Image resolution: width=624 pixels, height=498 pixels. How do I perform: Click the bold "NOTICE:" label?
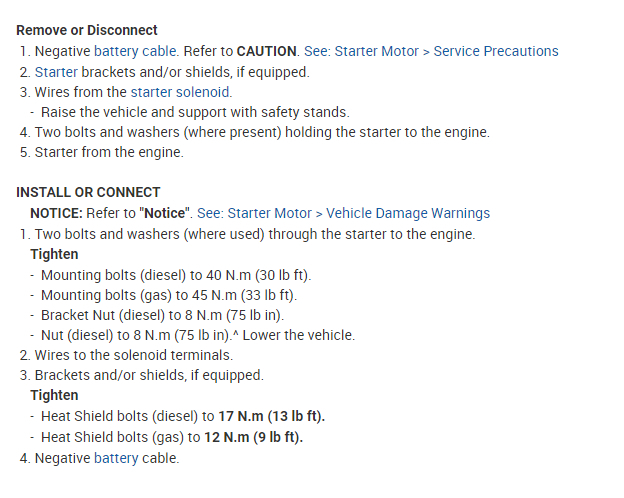pyautogui.click(x=58, y=213)
